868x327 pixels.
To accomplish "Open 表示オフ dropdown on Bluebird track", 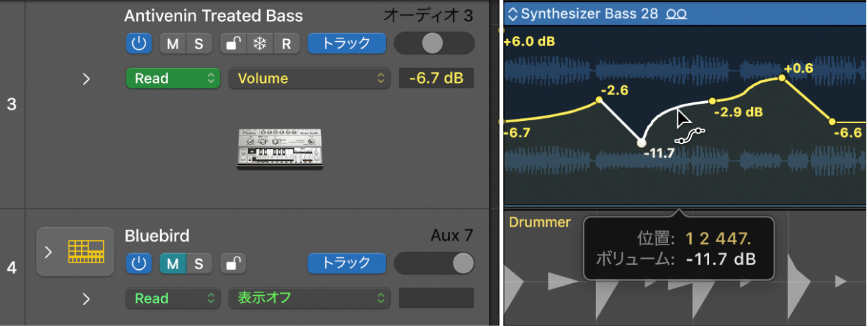I will [309, 298].
